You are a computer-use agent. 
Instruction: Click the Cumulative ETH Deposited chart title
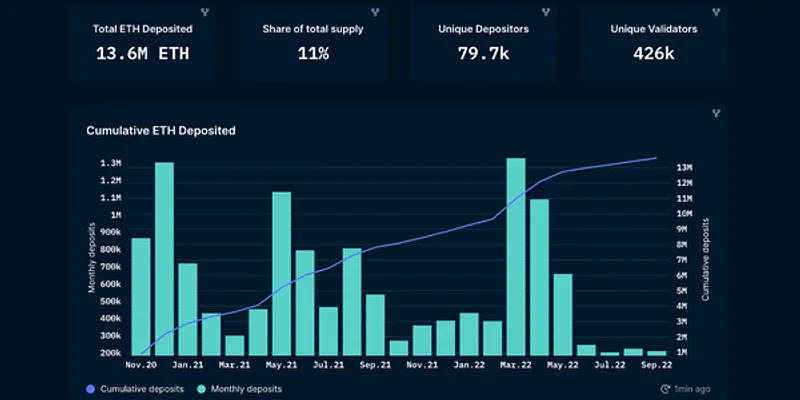(161, 131)
